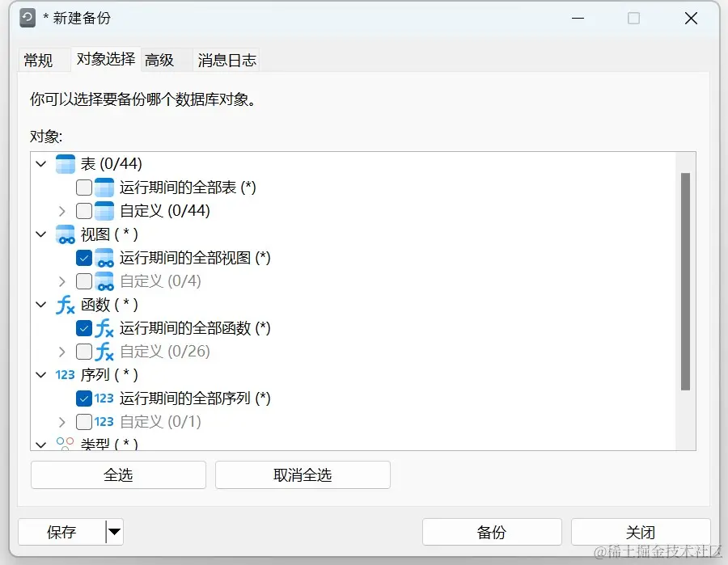Toggle the 自定义 (0/26) functions checkbox
This screenshot has width=728, height=565.
pyautogui.click(x=84, y=352)
